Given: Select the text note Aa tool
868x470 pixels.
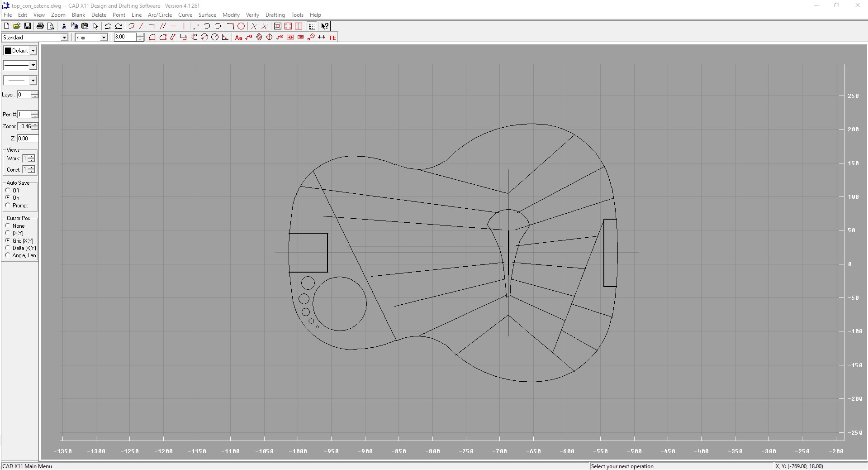Looking at the screenshot, I should click(x=238, y=38).
